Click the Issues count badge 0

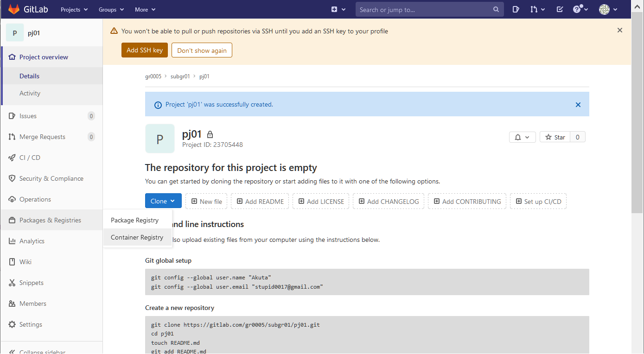pyautogui.click(x=91, y=116)
